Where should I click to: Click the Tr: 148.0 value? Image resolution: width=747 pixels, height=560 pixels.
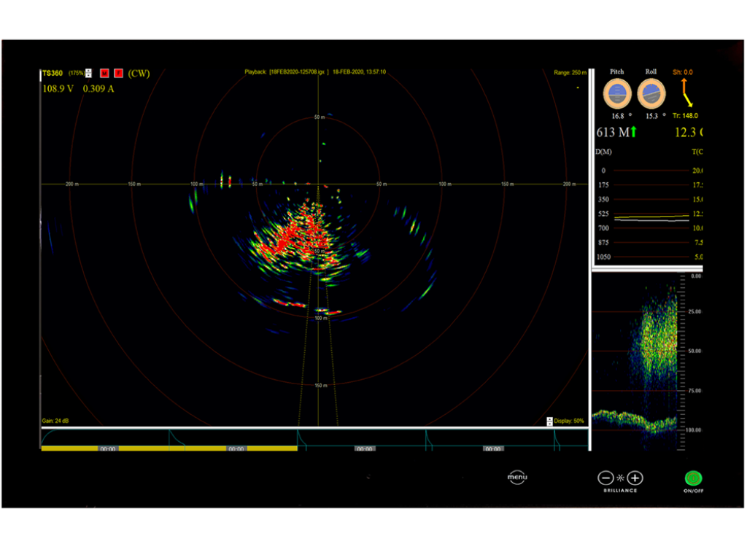pyautogui.click(x=685, y=116)
